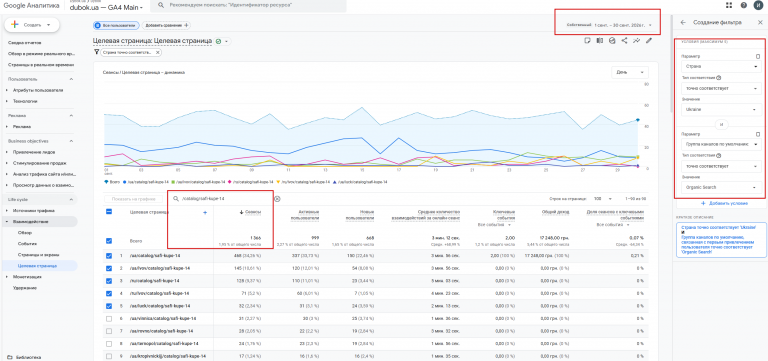This screenshot has height=361, width=768.
Task: Toggle the select-all checkbox in table header
Action: tap(109, 212)
